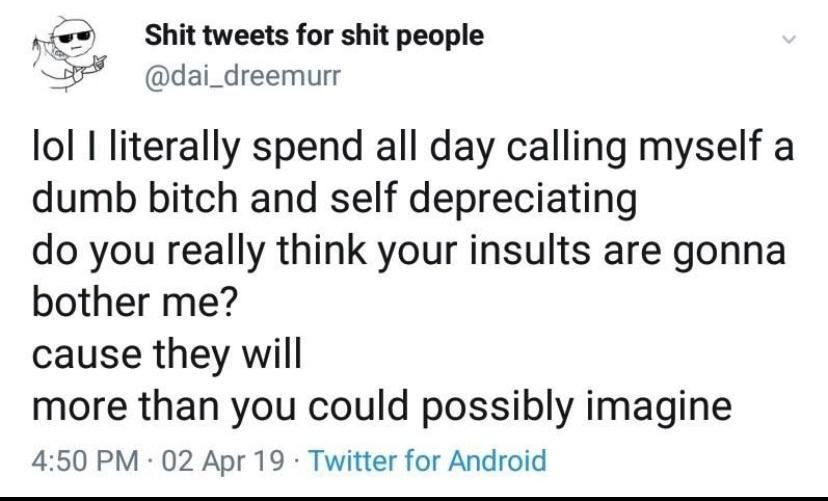Click the "cause they will" line
The width and height of the screenshot is (828, 501).
(x=165, y=352)
